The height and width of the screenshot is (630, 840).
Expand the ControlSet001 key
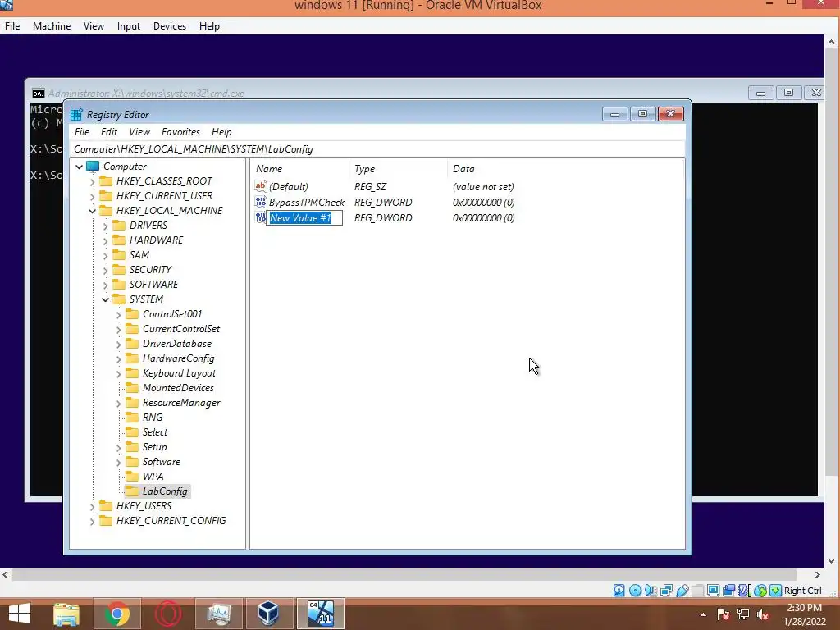[118, 314]
